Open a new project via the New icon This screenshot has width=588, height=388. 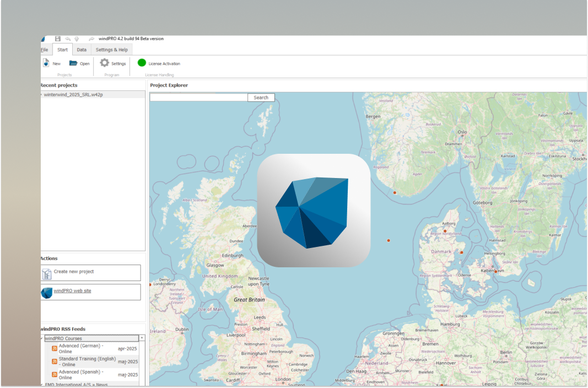click(47, 63)
